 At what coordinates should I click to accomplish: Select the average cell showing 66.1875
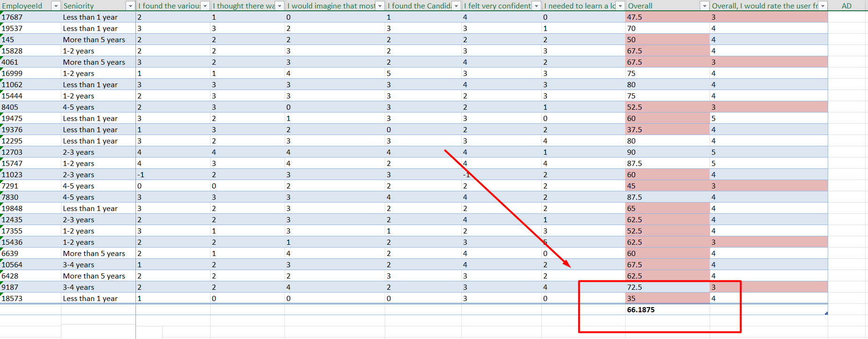click(x=640, y=310)
